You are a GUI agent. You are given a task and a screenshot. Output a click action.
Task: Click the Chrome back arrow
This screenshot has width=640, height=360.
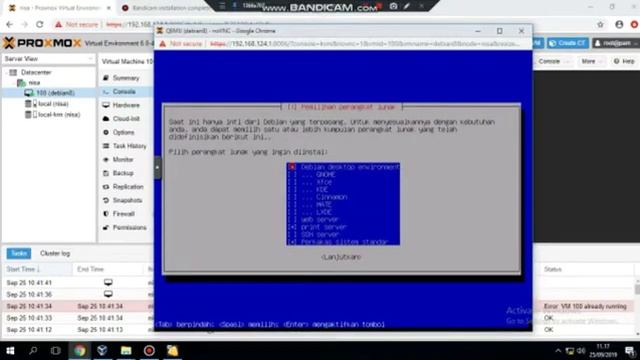point(9,24)
